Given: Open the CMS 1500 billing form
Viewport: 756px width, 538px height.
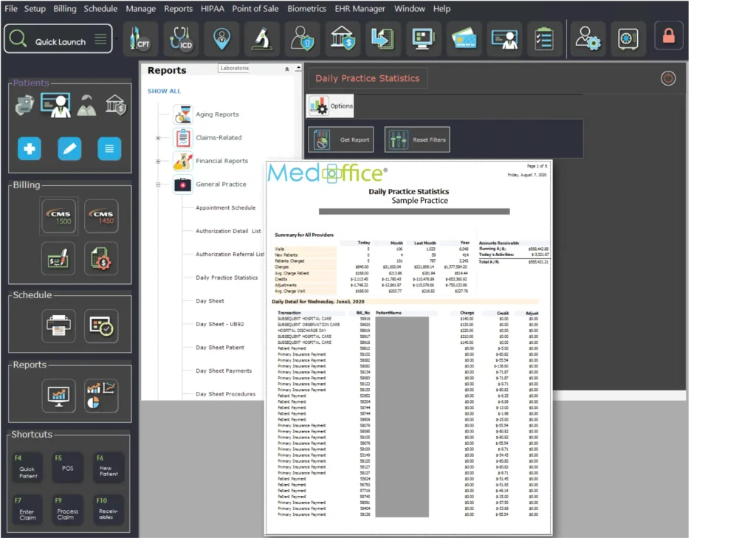Looking at the screenshot, I should pyautogui.click(x=61, y=216).
